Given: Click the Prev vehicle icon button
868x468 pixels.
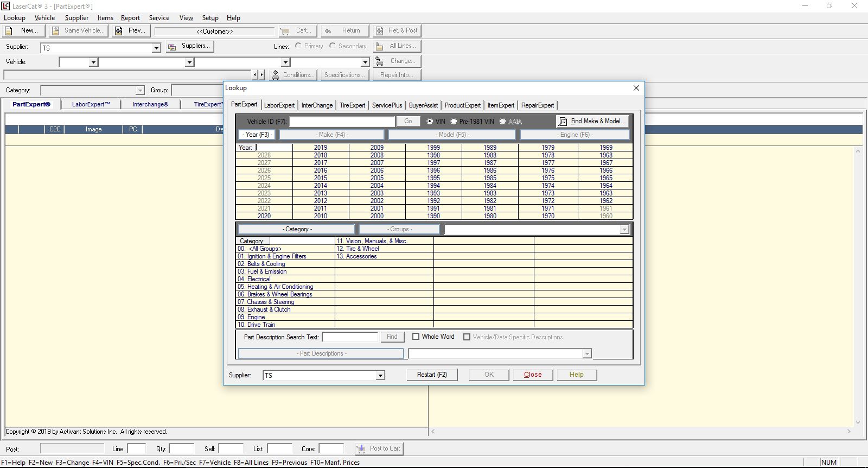Looking at the screenshot, I should pyautogui.click(x=119, y=31).
